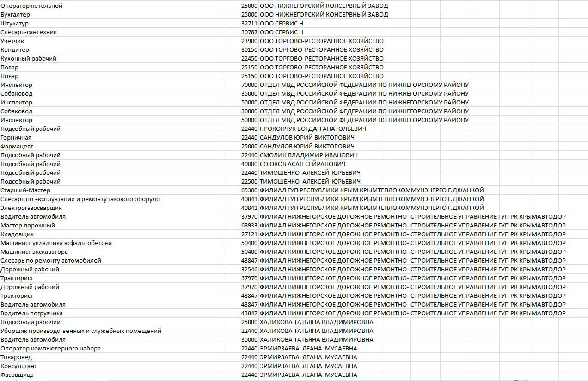This screenshot has width=588, height=381.
Task: Select the Машинист экскаватора cell
Action: pos(34,252)
